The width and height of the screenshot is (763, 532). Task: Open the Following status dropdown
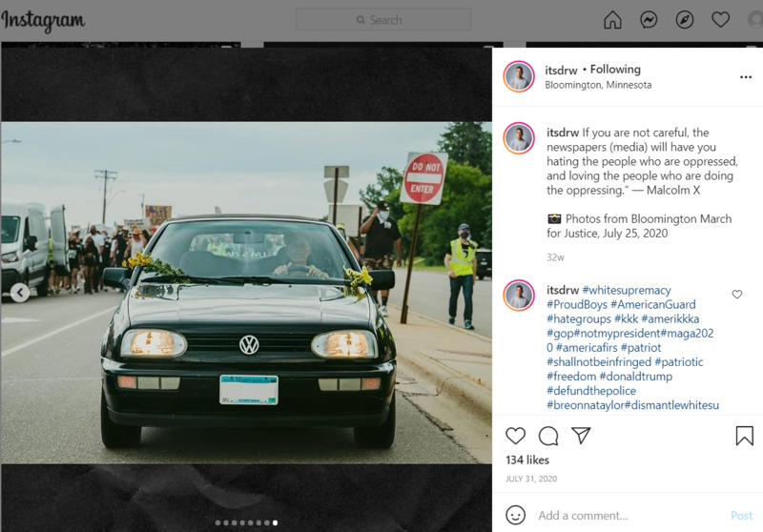click(615, 70)
